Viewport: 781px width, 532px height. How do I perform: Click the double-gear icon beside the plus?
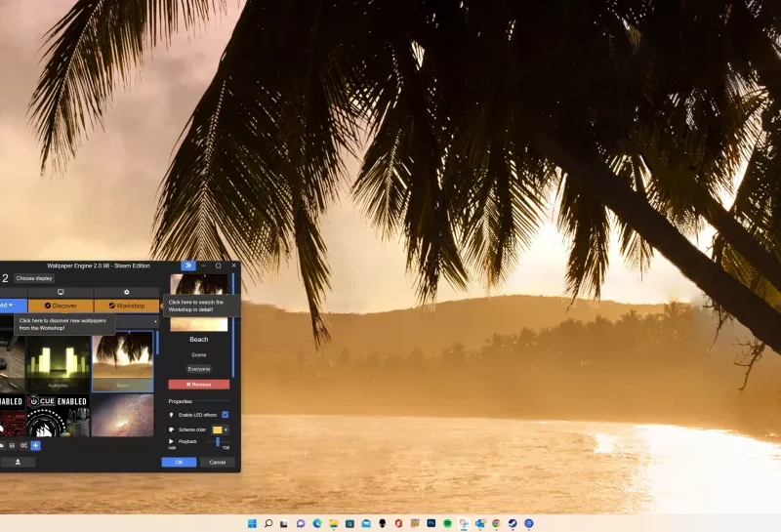click(x=23, y=445)
